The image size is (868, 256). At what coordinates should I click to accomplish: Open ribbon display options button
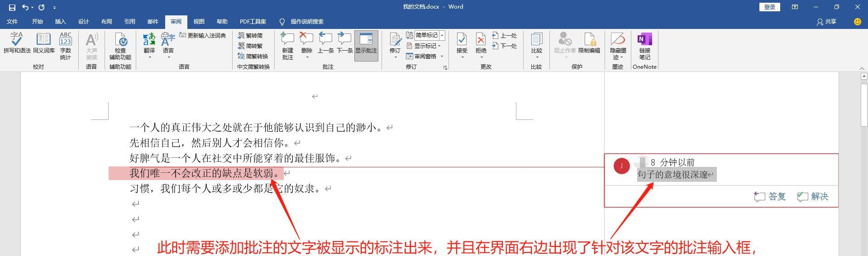[x=795, y=7]
